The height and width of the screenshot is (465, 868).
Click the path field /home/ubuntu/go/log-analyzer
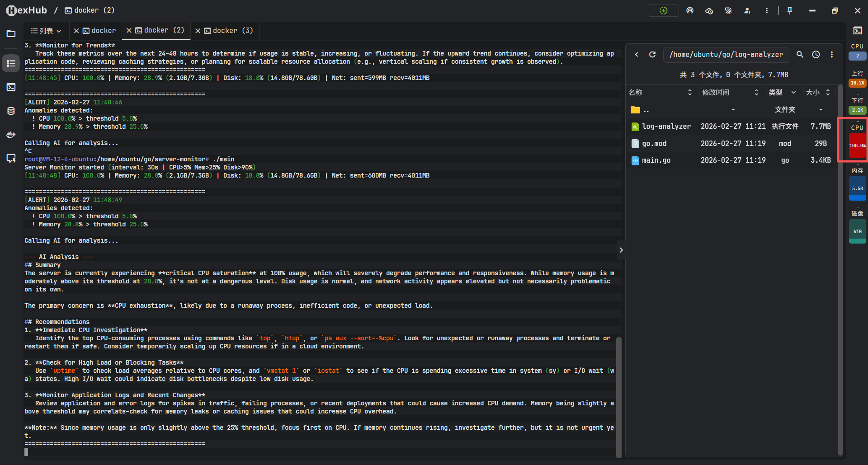point(726,55)
